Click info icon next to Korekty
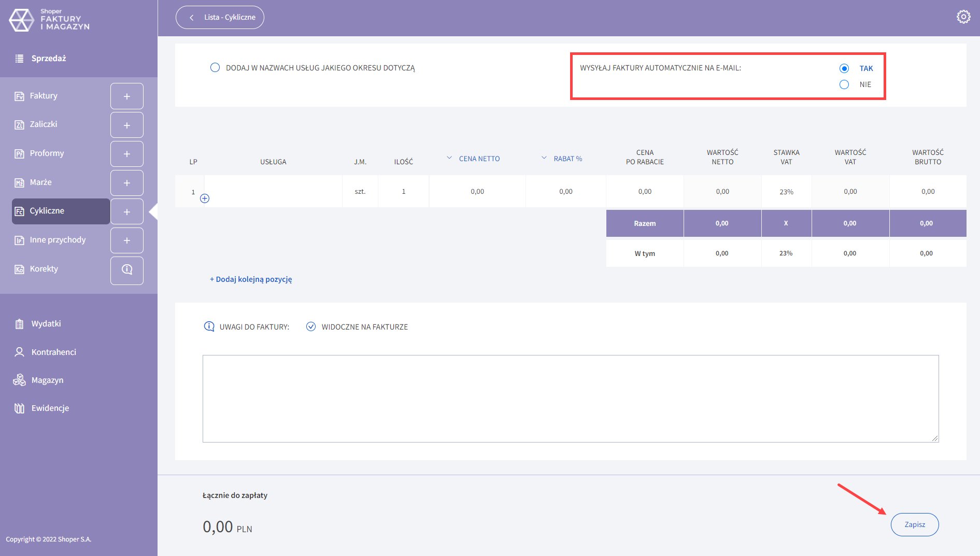 (126, 269)
